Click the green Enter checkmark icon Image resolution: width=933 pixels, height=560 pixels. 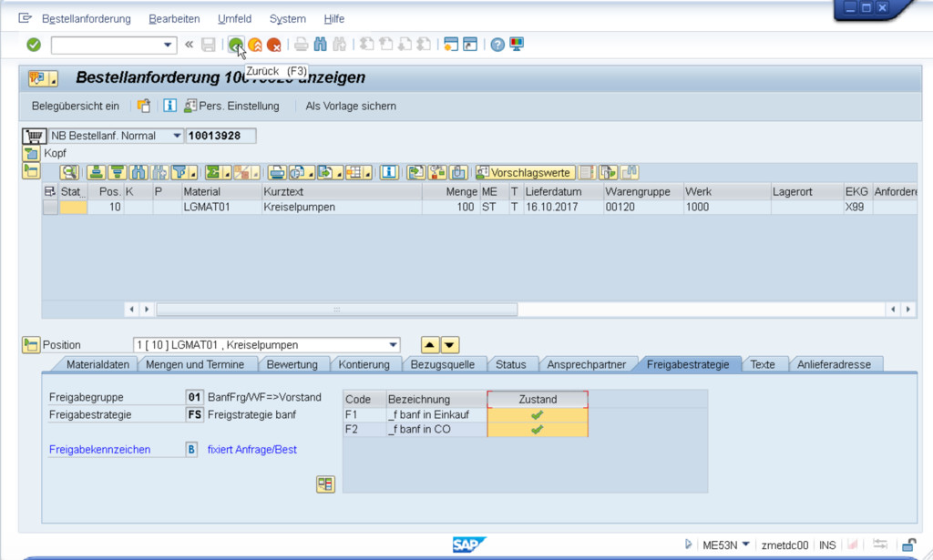point(34,45)
